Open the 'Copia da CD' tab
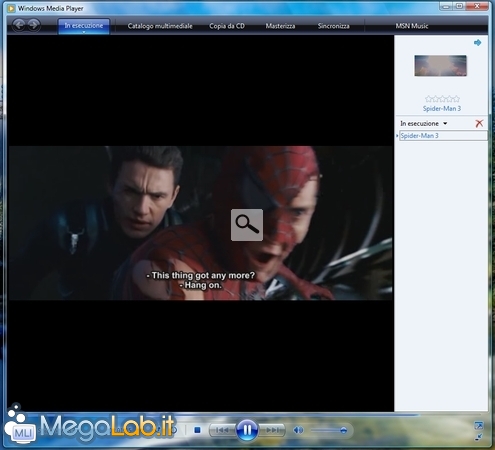 (227, 26)
